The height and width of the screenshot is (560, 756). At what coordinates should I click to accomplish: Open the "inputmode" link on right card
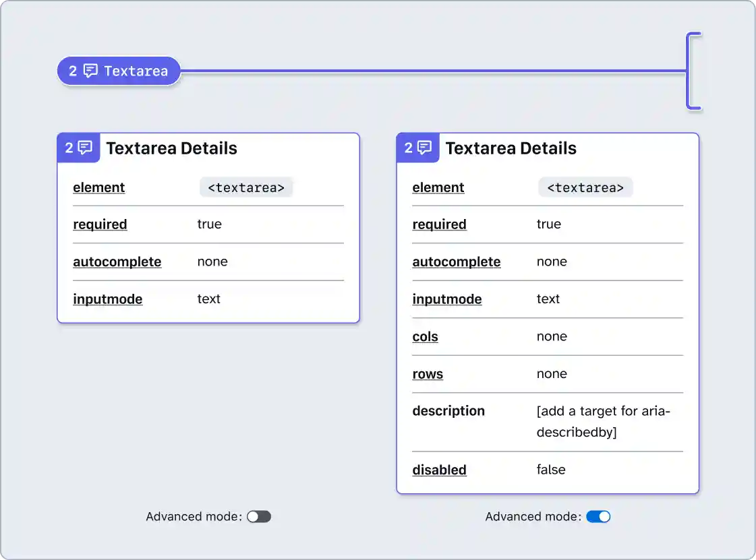pyautogui.click(x=447, y=299)
